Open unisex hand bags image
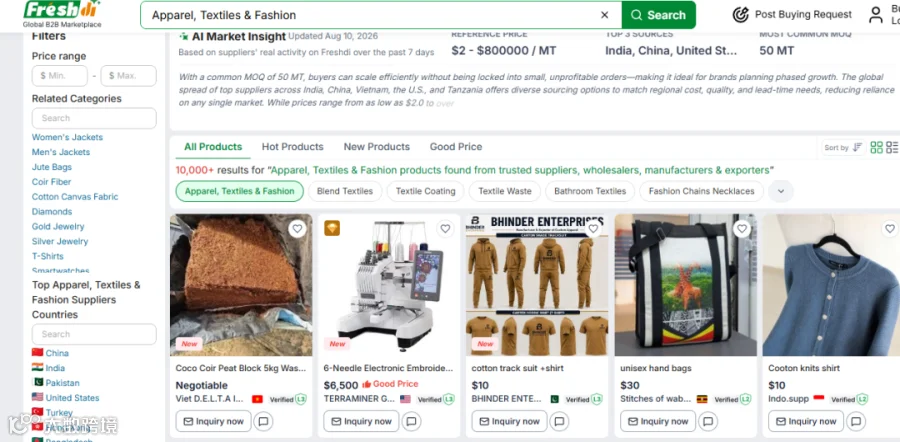 [686, 285]
